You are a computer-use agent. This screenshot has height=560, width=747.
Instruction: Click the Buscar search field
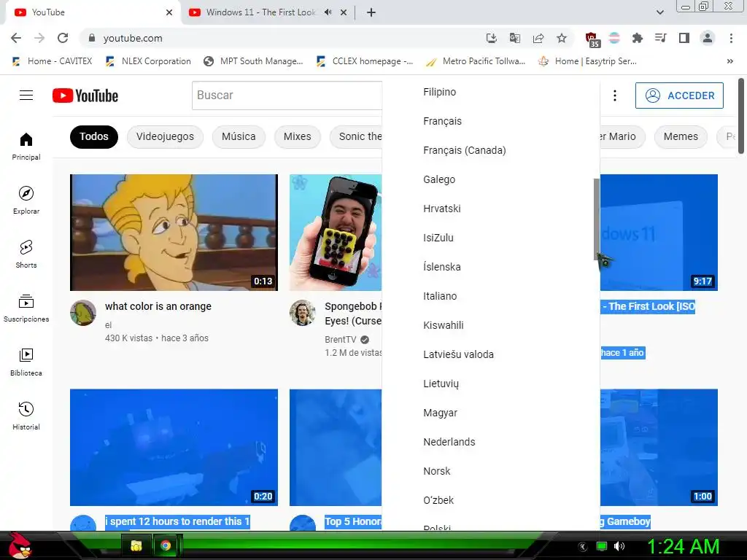[x=287, y=96]
